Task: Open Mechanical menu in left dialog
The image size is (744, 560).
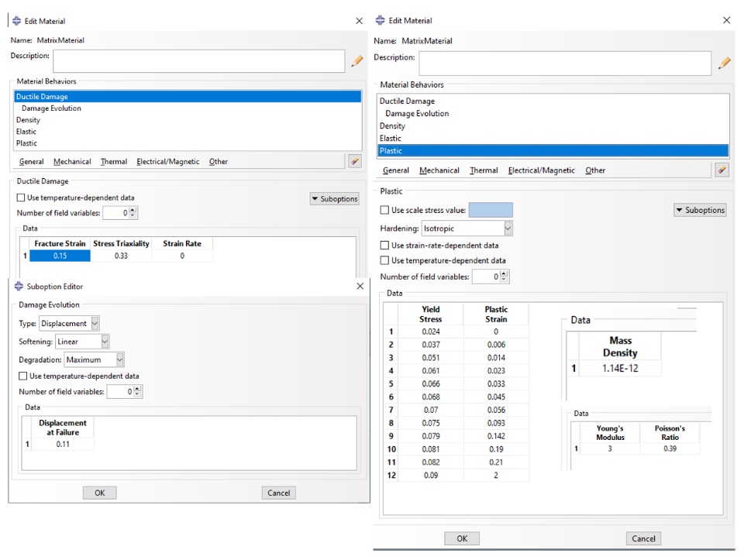Action: [72, 162]
